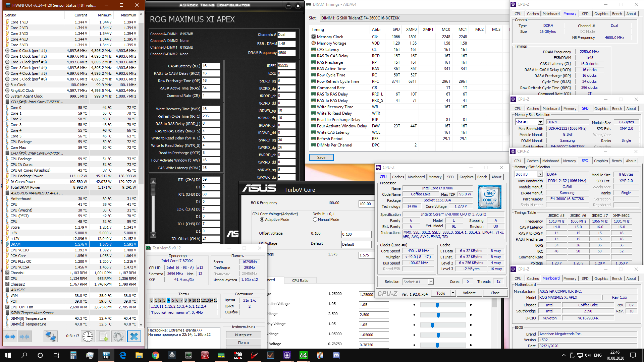
Task: Click the Offset Voltage 0.100 input field
Action: tap(356, 234)
